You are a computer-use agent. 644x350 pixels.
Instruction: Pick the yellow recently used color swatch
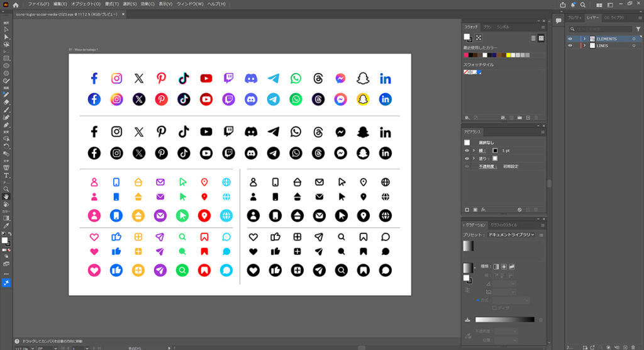point(508,55)
